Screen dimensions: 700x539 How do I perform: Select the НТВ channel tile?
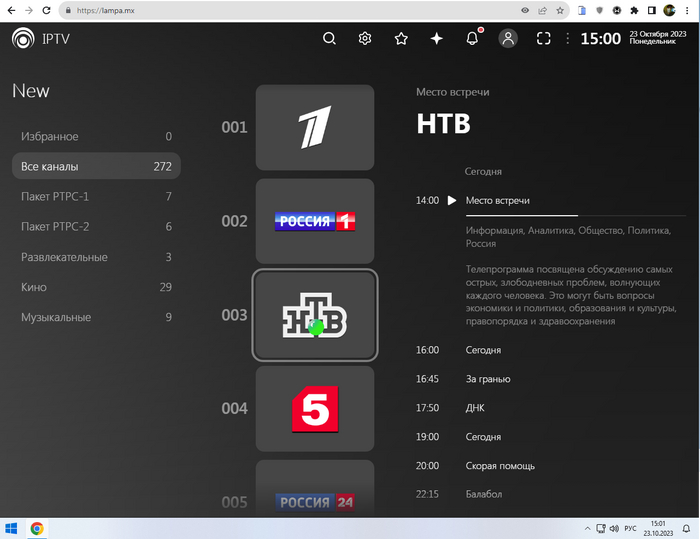(x=315, y=315)
